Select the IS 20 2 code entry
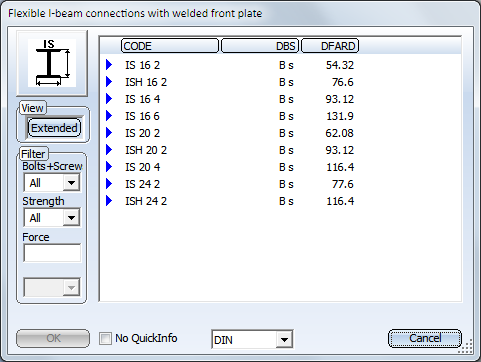Screen dimensions: 481x362 pos(143,133)
